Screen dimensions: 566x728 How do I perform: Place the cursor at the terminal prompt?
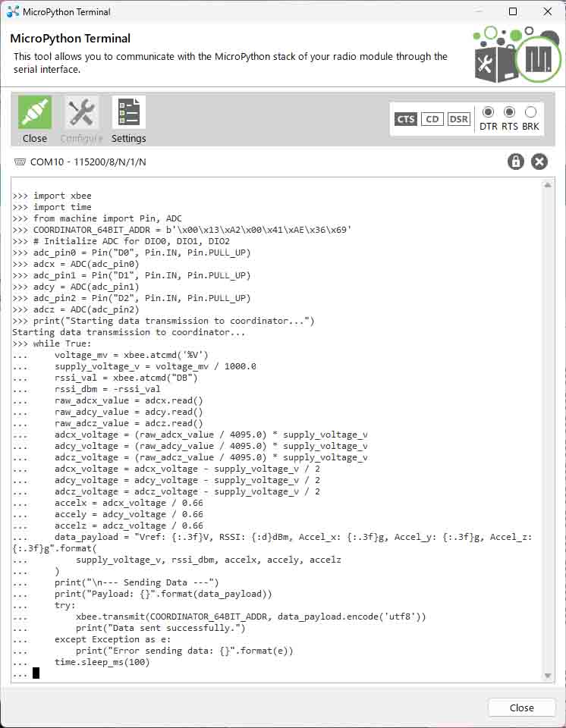[36, 673]
